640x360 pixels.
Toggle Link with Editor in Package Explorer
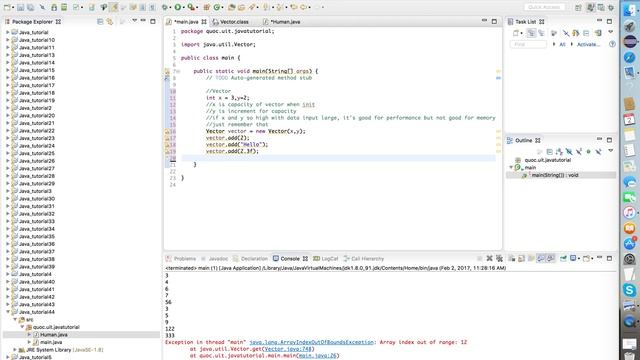pos(110,22)
